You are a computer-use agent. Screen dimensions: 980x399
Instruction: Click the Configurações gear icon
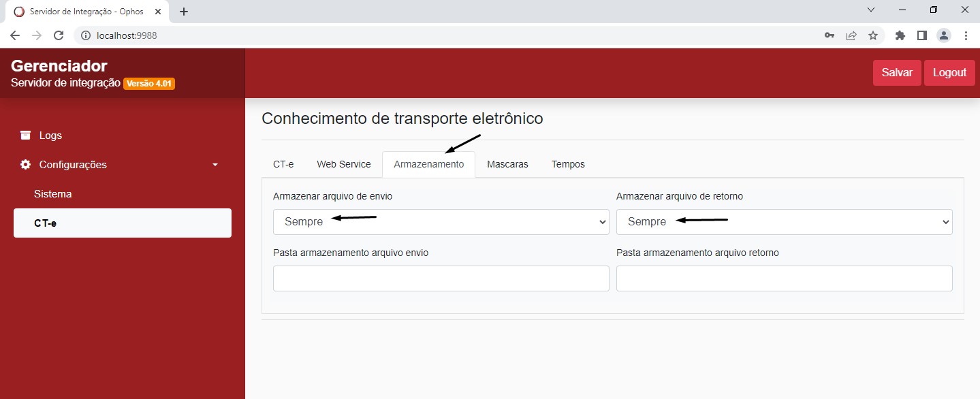(x=25, y=164)
